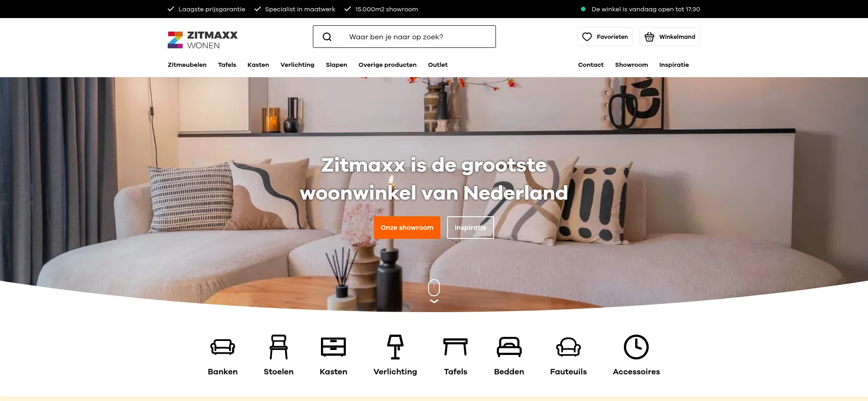The image size is (868, 401).
Task: Click the Banken sofa icon
Action: [222, 347]
